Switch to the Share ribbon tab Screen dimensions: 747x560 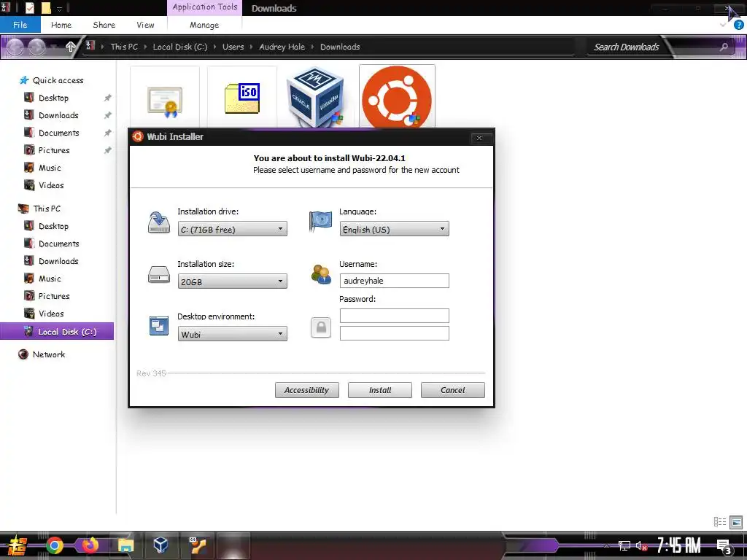(104, 25)
